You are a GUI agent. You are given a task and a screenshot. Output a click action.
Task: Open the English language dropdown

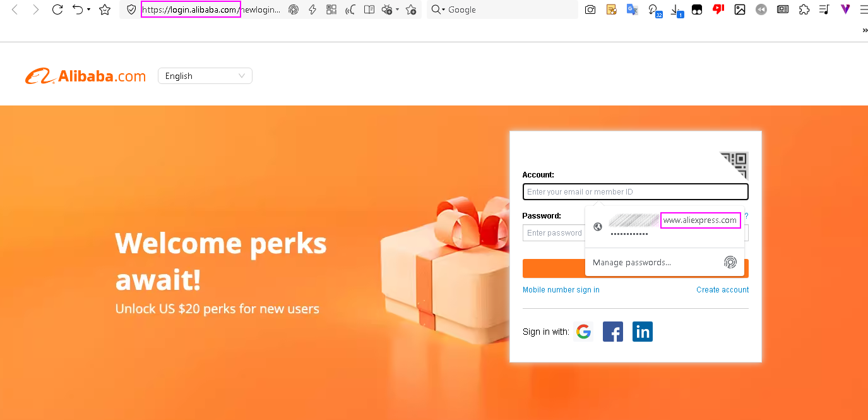click(205, 76)
